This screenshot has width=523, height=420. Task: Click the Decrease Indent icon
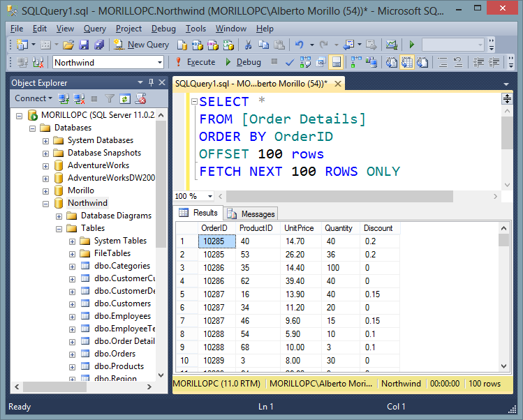pos(479,62)
